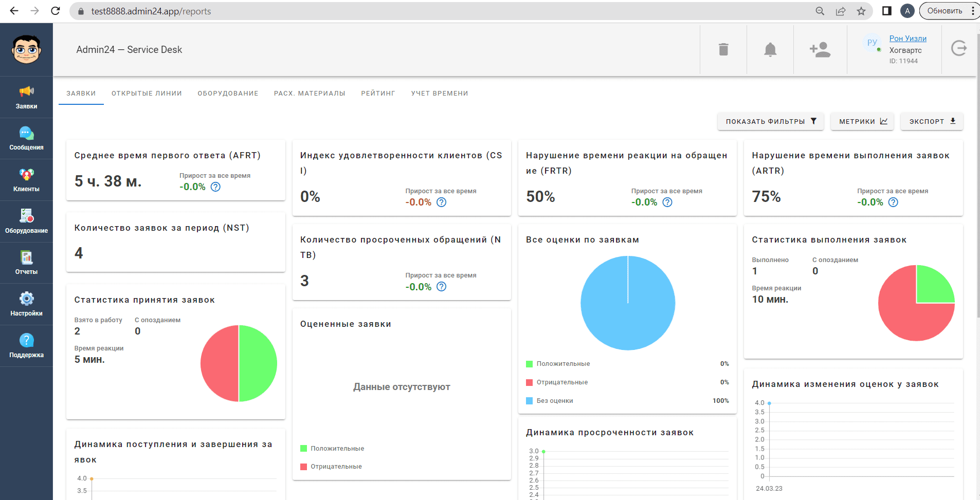Open the Экспорт button
Screen dimensions: 980x500
(x=931, y=122)
